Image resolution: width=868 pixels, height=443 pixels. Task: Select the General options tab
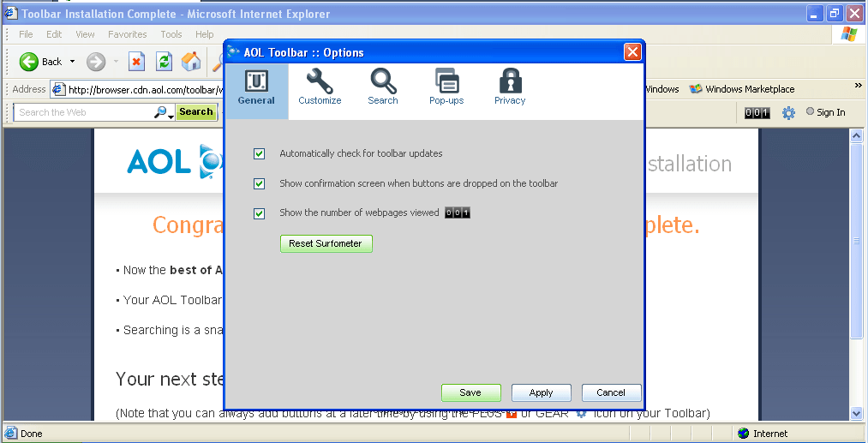pyautogui.click(x=256, y=87)
